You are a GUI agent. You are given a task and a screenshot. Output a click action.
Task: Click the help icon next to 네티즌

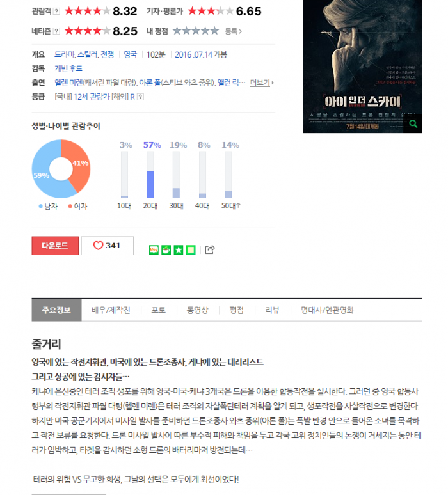tap(56, 31)
